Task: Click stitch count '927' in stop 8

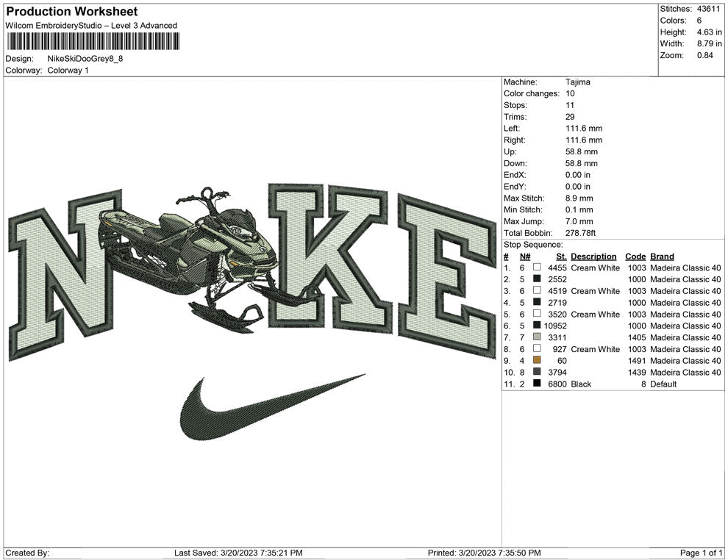Action: pos(560,349)
